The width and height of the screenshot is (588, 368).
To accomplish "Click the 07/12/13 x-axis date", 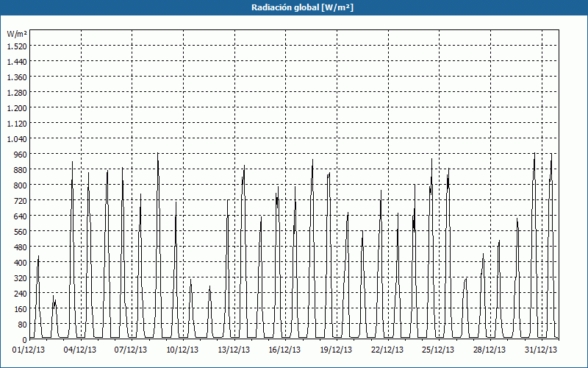I will 132,350.
